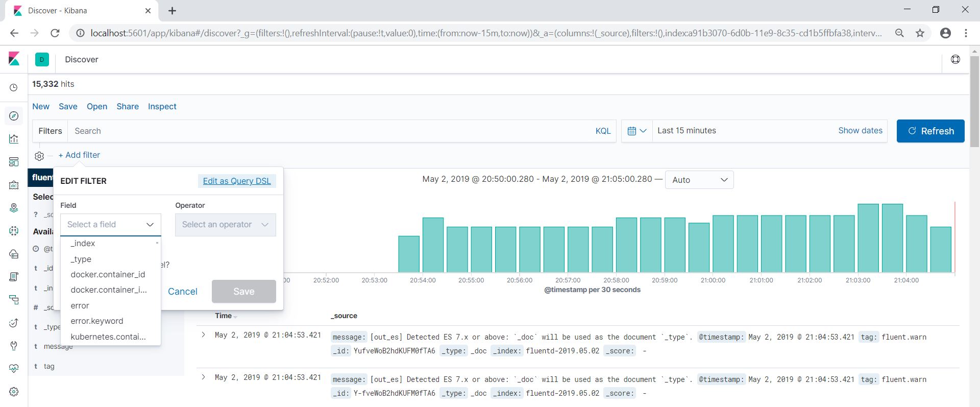Open Machine Learning in the sidebar
The width and height of the screenshot is (980, 407).
[14, 231]
